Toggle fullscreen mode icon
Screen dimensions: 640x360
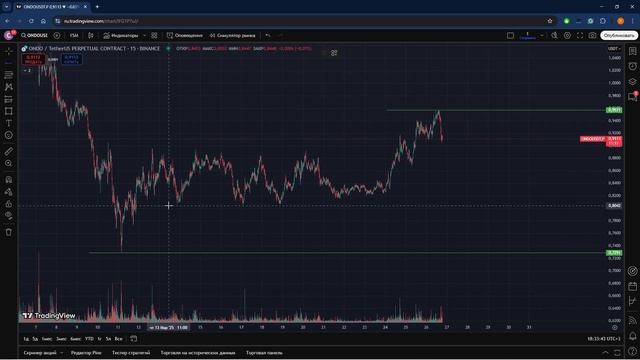pos(580,36)
